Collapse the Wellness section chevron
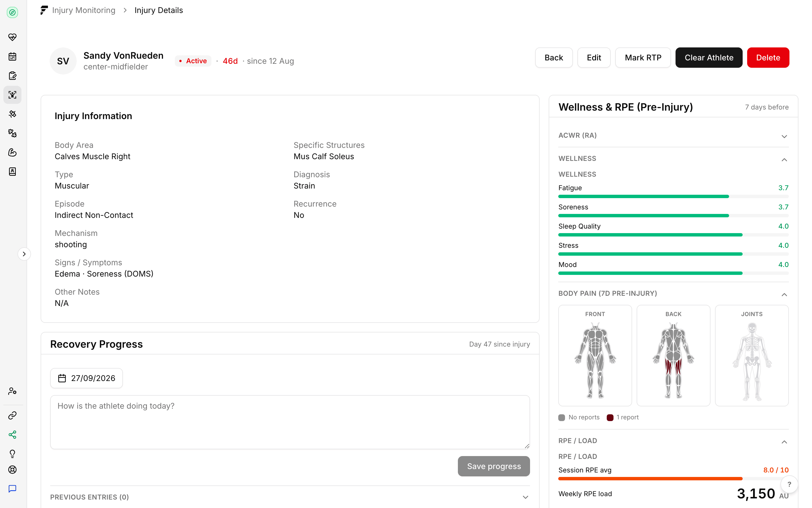The height and width of the screenshot is (508, 812). click(x=784, y=159)
